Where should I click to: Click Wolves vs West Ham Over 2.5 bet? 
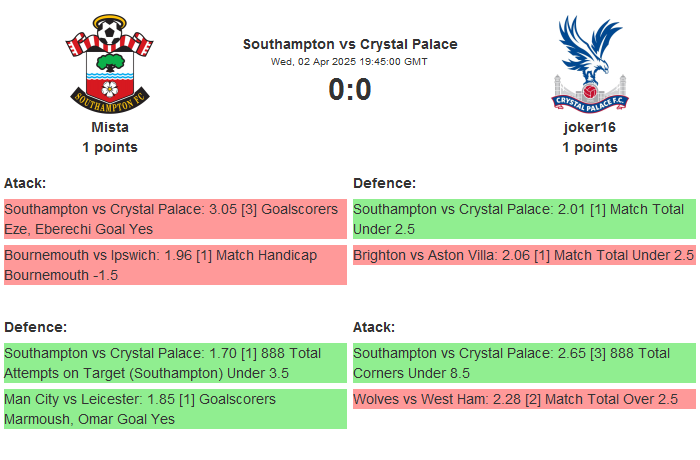[x=524, y=399]
